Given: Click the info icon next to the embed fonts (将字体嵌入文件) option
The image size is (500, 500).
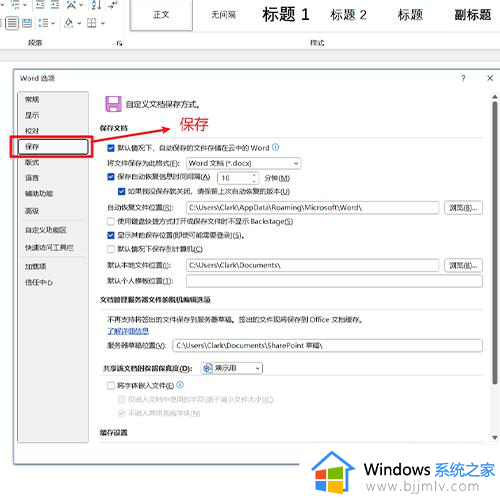Looking at the screenshot, I should [180, 385].
